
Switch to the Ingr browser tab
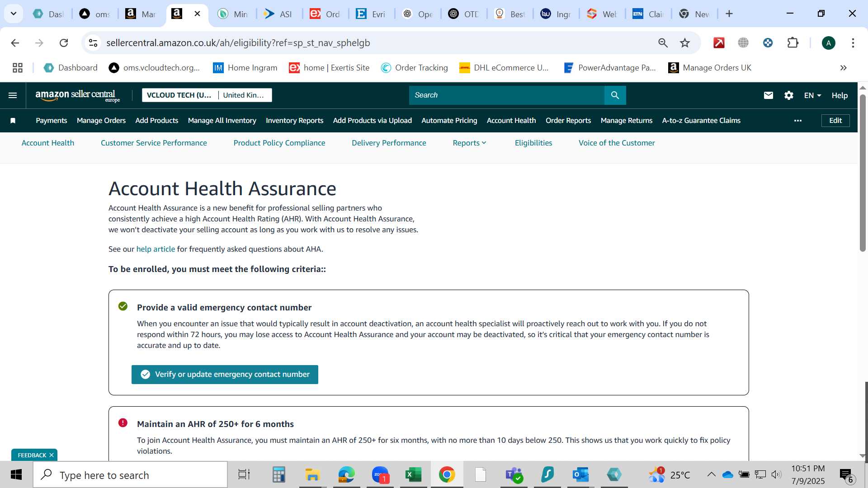tap(557, 14)
